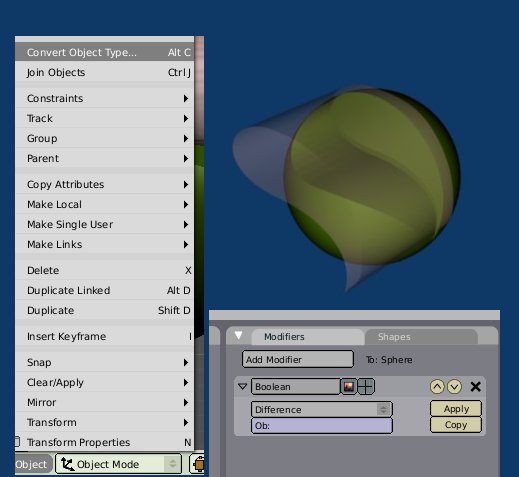The image size is (519, 477).
Task: Choose Delete from the Object menu
Action: [105, 270]
